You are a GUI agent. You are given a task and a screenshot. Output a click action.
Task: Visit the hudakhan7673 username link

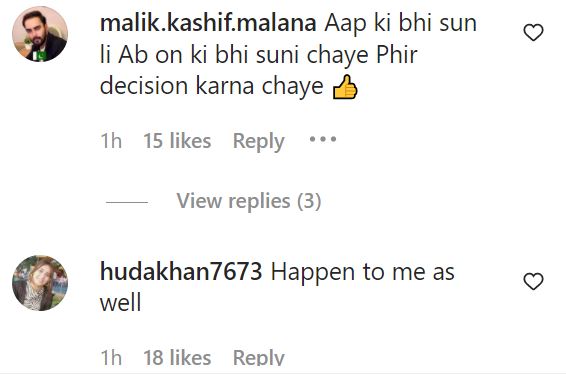click(181, 272)
